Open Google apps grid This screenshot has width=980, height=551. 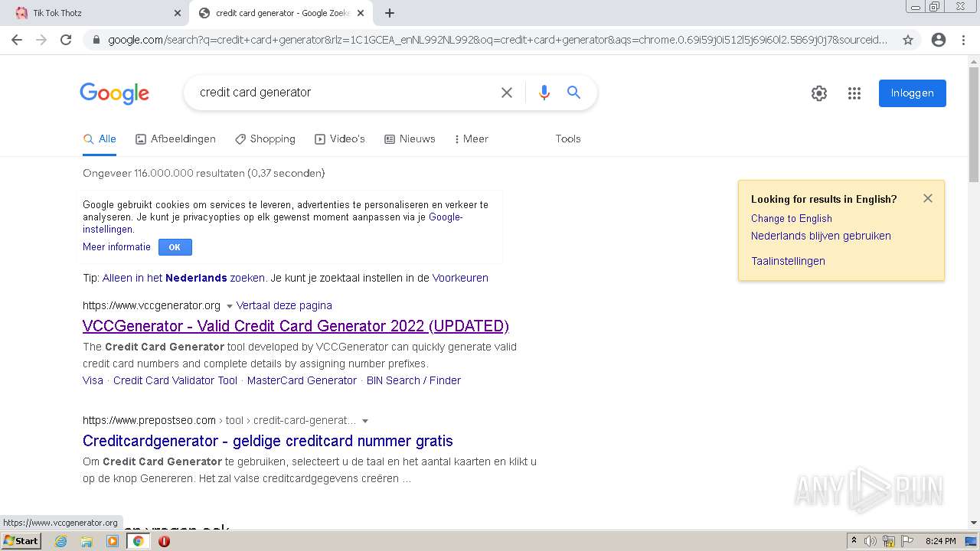(x=854, y=93)
